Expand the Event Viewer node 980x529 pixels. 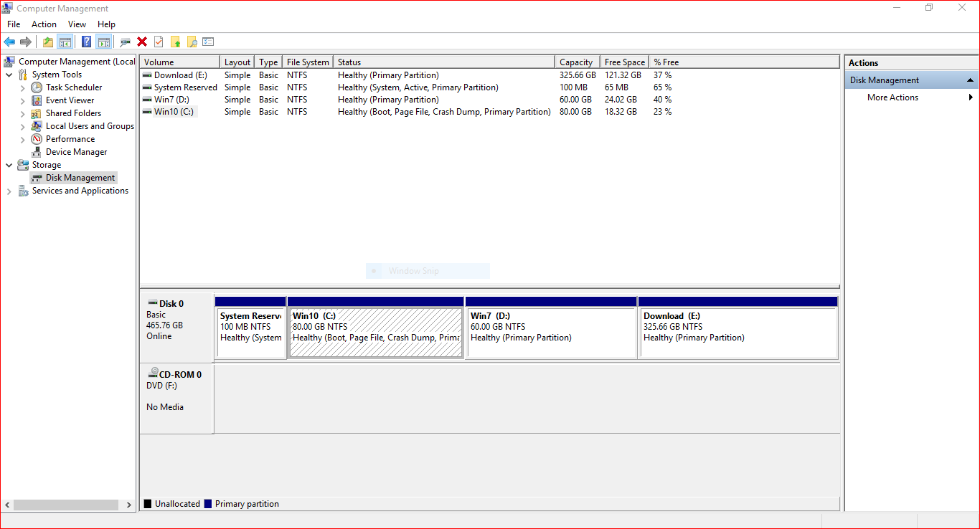[22, 100]
